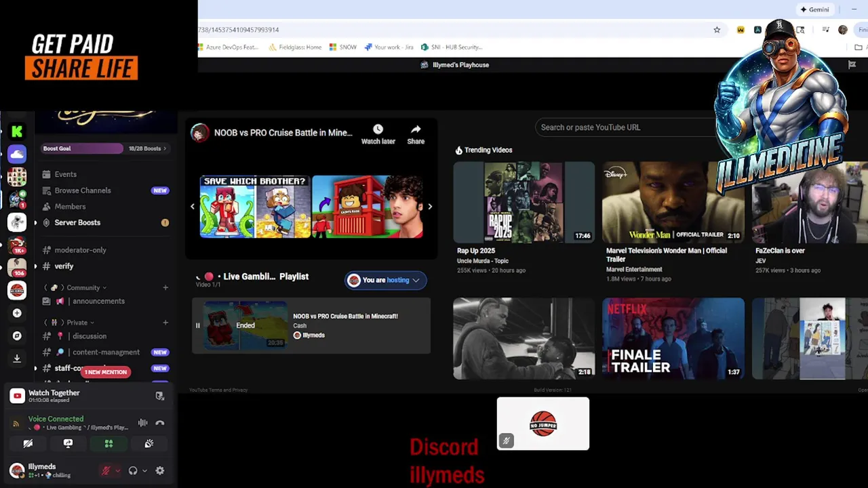868x488 pixels.
Task: Open server with 106 badge
Action: (x=17, y=267)
